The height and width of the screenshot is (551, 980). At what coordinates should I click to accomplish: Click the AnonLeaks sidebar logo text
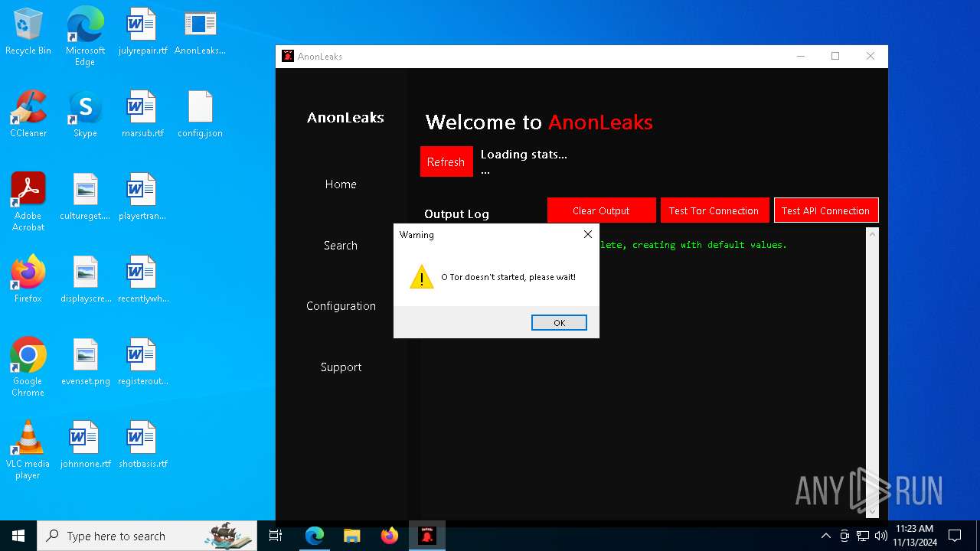345,117
